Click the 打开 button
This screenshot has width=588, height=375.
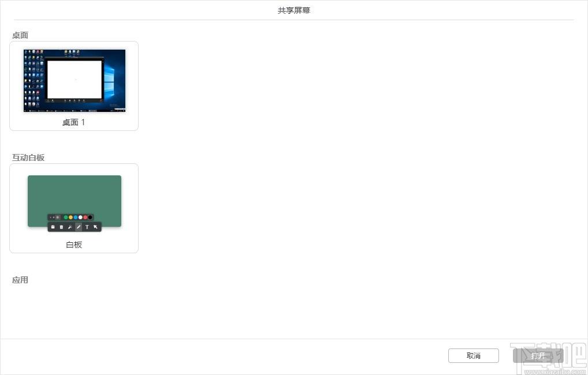538,355
